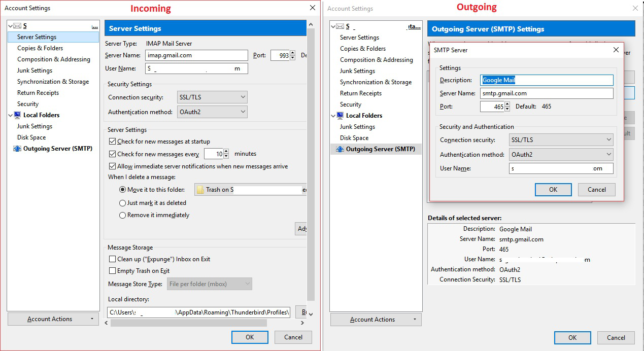The height and width of the screenshot is (351, 644).
Task: Click the Server Name field with imap.gmail.com
Action: point(196,55)
